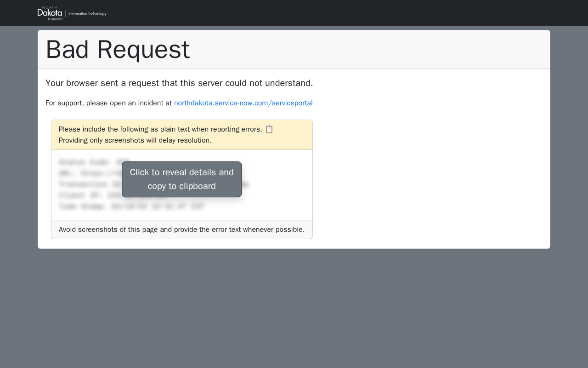Click the blurred Time Stamp line
This screenshot has height=368, width=588.
pos(131,207)
